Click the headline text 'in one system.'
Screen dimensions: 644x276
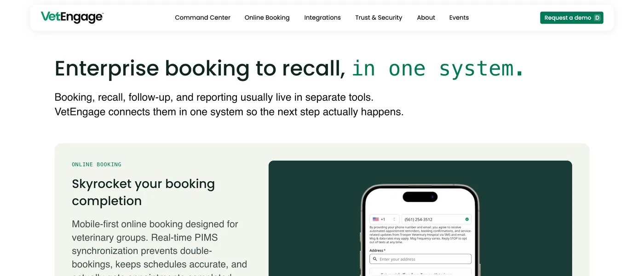click(438, 69)
